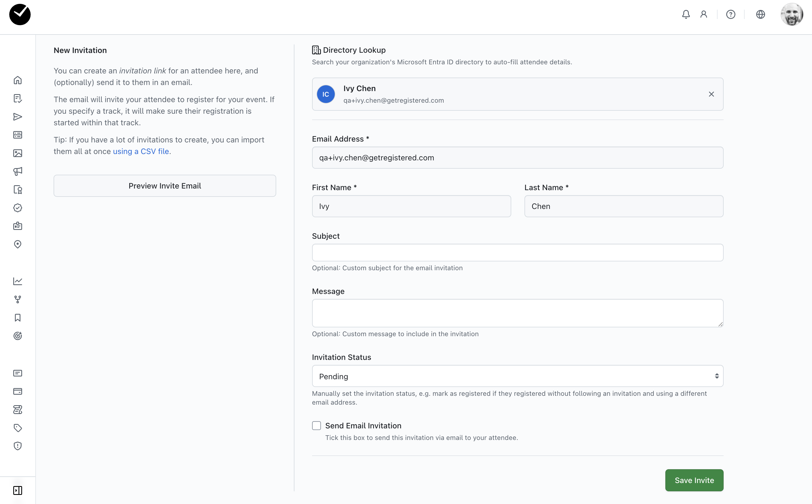Open the help question mark icon
Viewport: 812px width, 504px height.
click(730, 14)
